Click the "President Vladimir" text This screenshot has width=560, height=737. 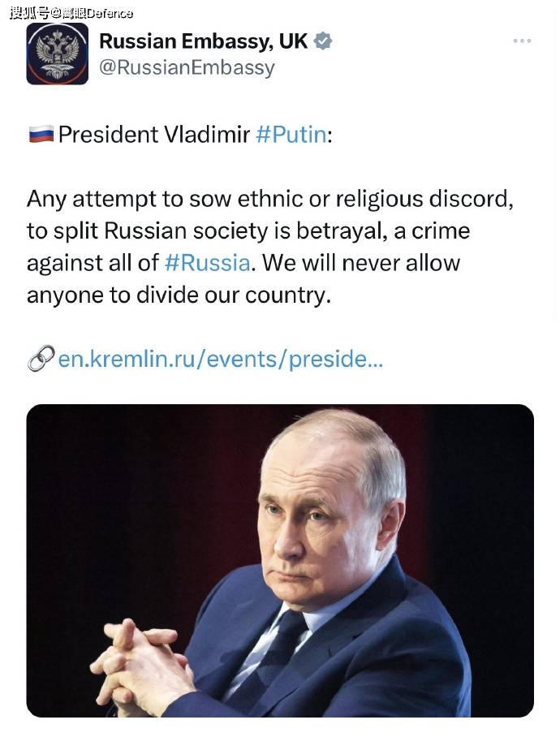tap(153, 134)
